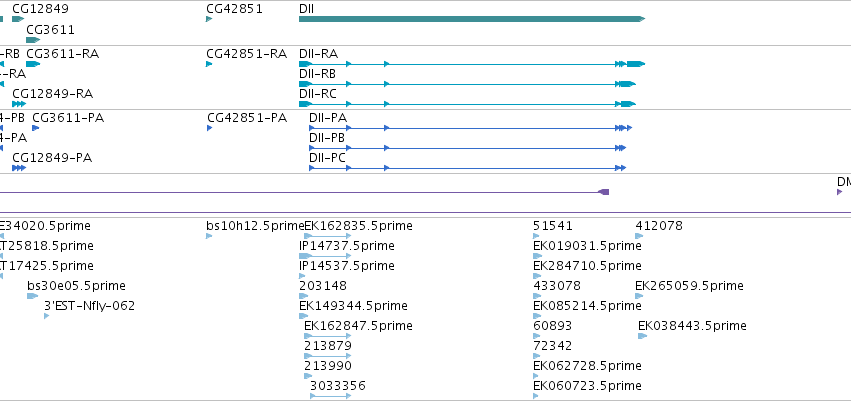Open EST 3033356
This screenshot has height=401, width=851.
pos(331,396)
